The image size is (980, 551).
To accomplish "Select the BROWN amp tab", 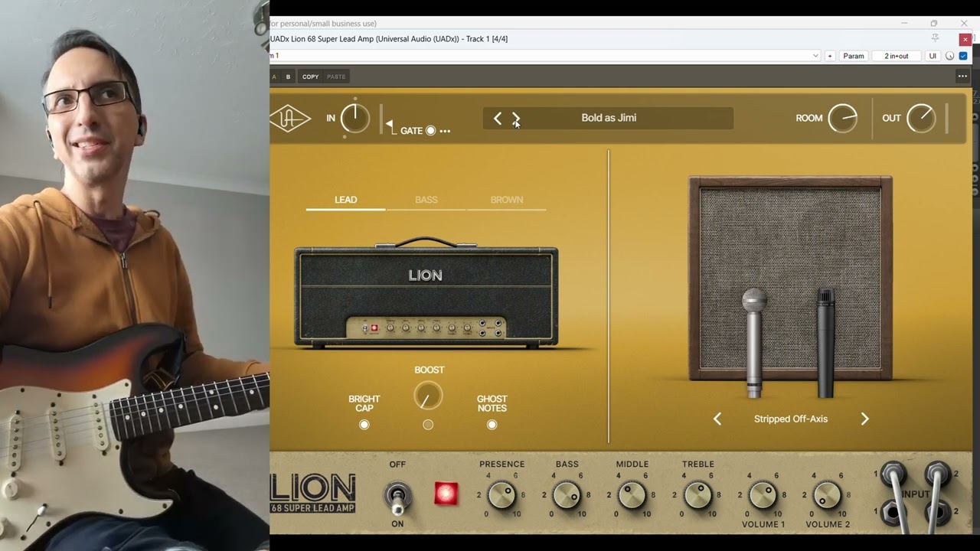I will [x=507, y=200].
